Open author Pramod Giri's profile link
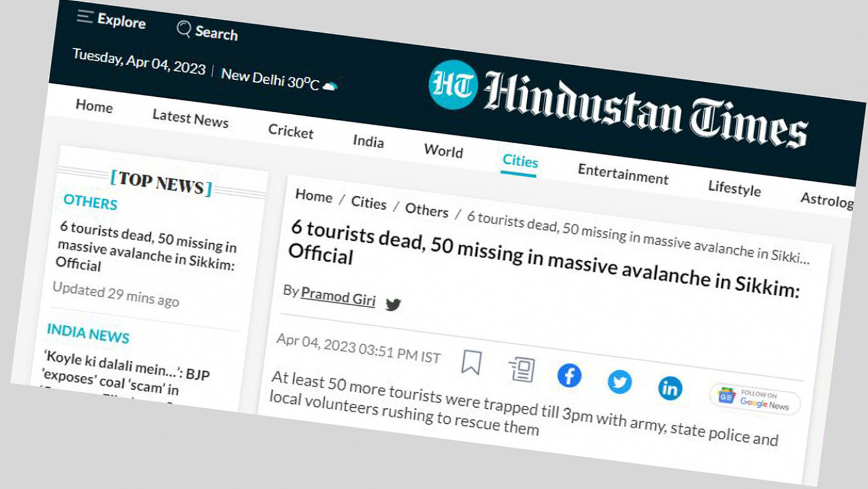The height and width of the screenshot is (489, 868). click(x=338, y=296)
